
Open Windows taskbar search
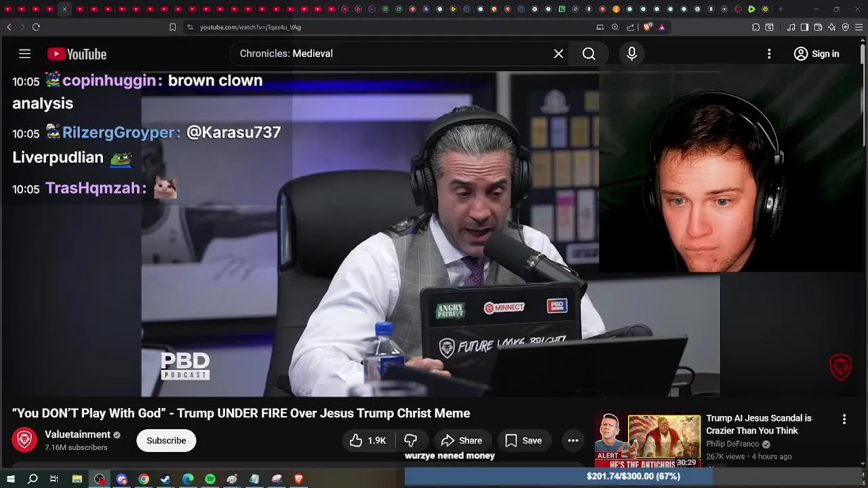coord(33,479)
